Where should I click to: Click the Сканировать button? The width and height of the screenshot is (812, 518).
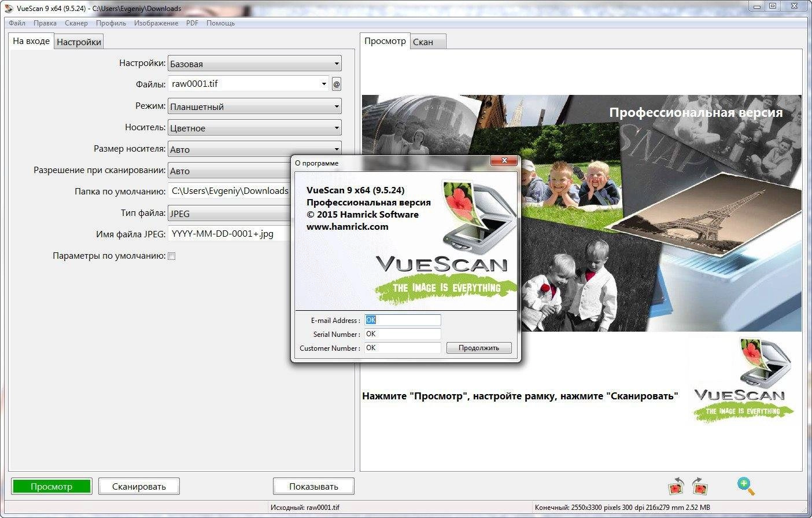pos(139,486)
